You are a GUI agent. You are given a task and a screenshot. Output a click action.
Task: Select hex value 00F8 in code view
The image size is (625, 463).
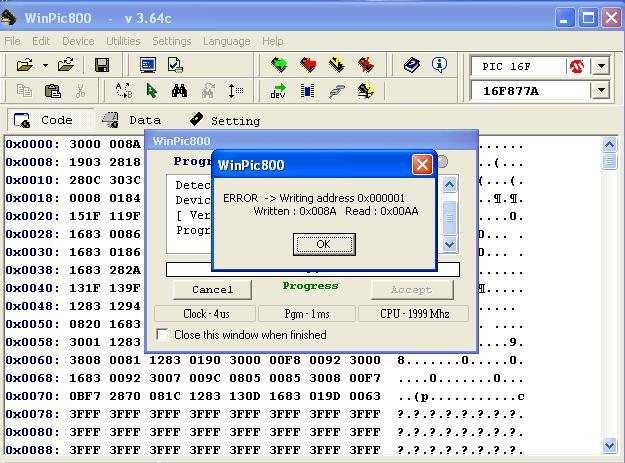point(285,360)
